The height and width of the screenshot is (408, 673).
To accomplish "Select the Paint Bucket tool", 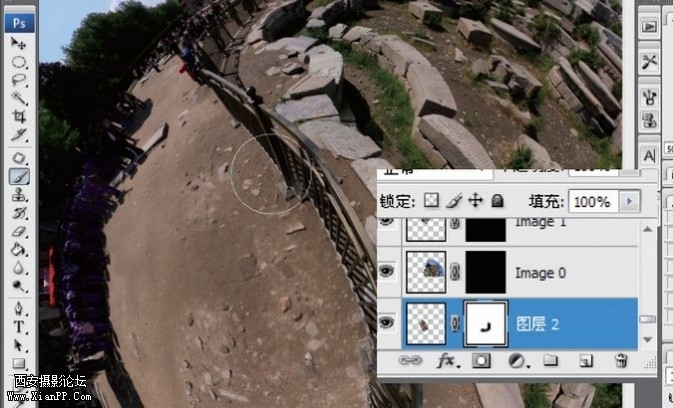I will (18, 250).
